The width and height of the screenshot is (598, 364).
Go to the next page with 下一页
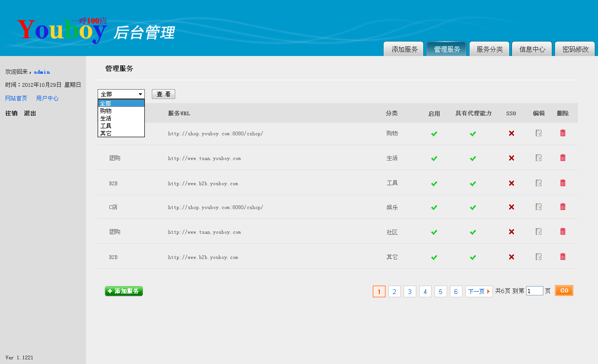(x=479, y=292)
